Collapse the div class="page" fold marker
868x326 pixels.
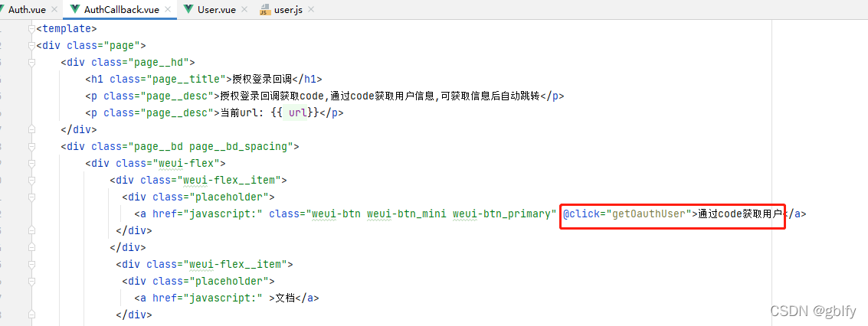click(x=31, y=45)
